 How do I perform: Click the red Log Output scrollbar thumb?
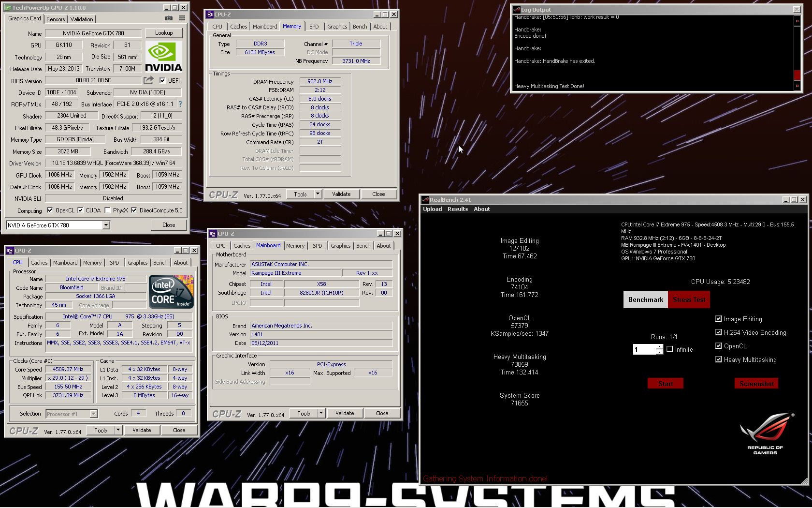pos(797,75)
